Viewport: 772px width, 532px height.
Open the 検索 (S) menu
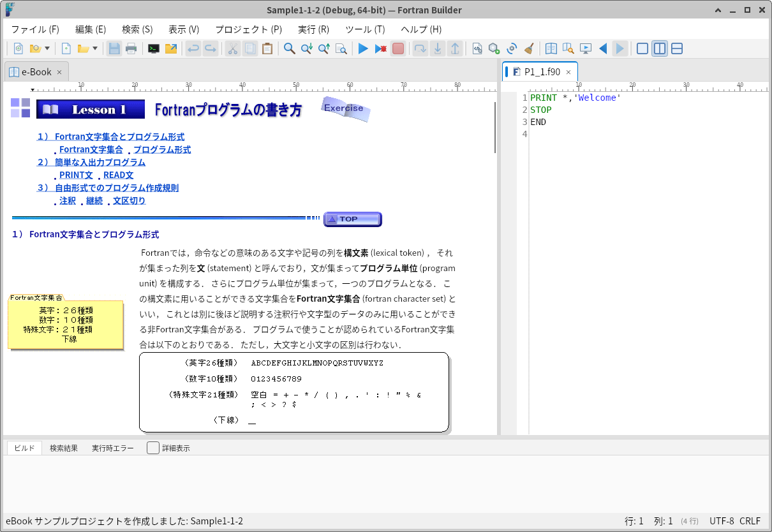click(x=137, y=29)
